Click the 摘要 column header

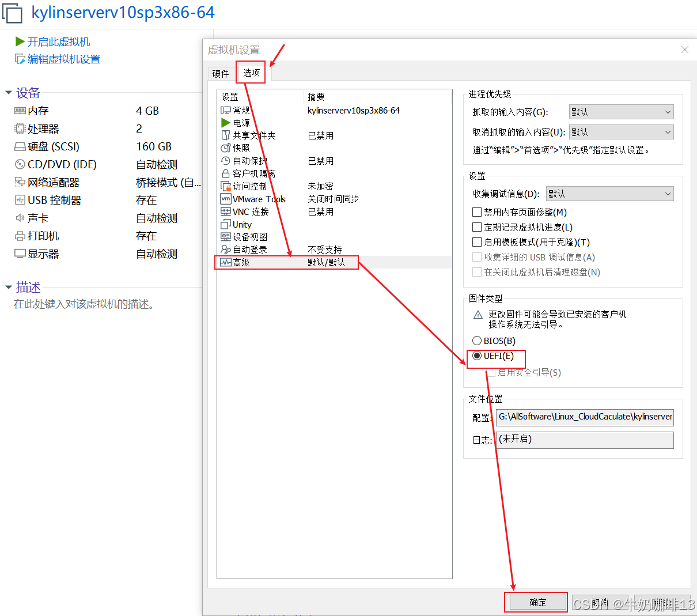click(x=316, y=97)
